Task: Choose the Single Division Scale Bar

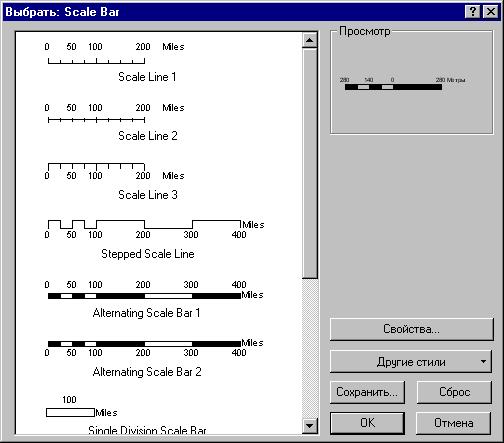Action: (126, 414)
